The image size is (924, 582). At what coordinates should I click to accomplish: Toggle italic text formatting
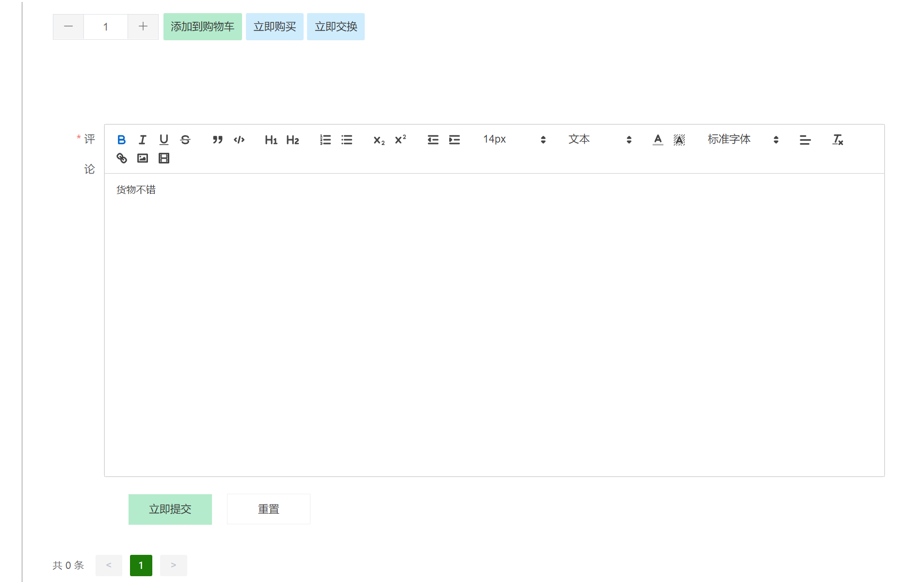tap(143, 140)
